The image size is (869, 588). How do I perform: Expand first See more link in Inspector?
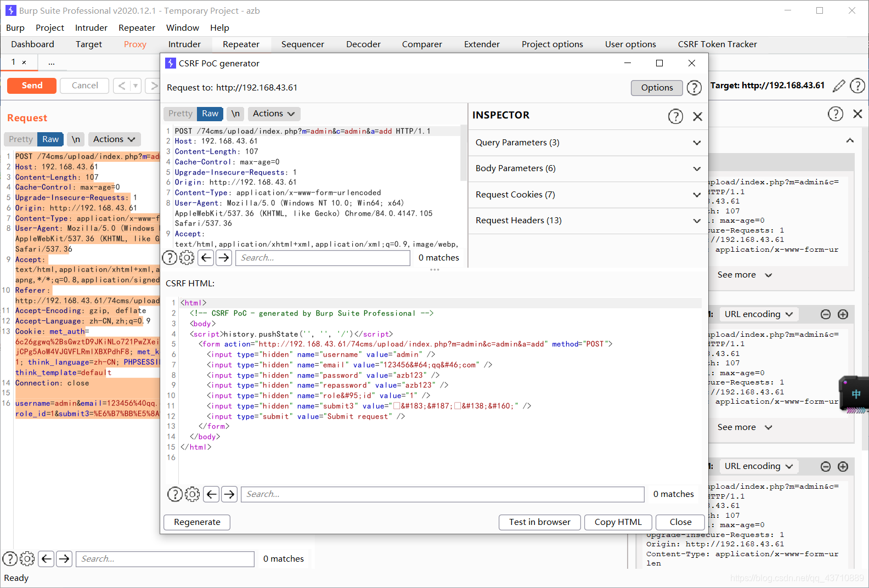[744, 275]
